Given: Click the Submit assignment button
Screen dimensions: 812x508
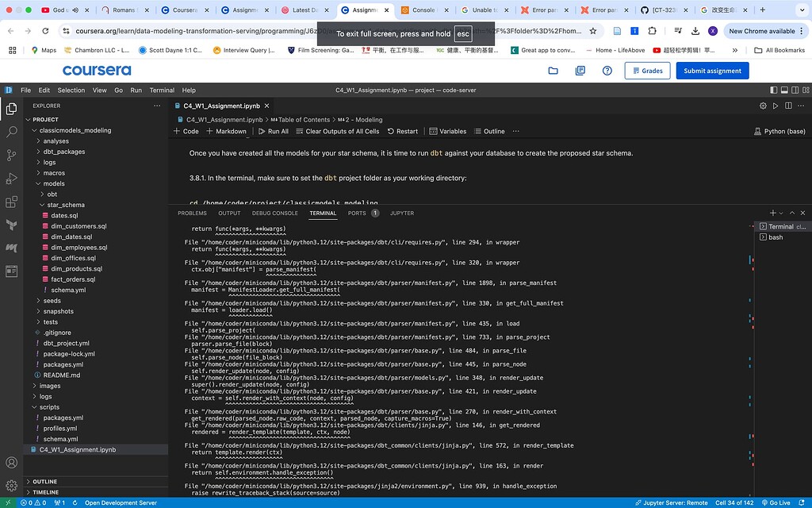Looking at the screenshot, I should (711, 71).
